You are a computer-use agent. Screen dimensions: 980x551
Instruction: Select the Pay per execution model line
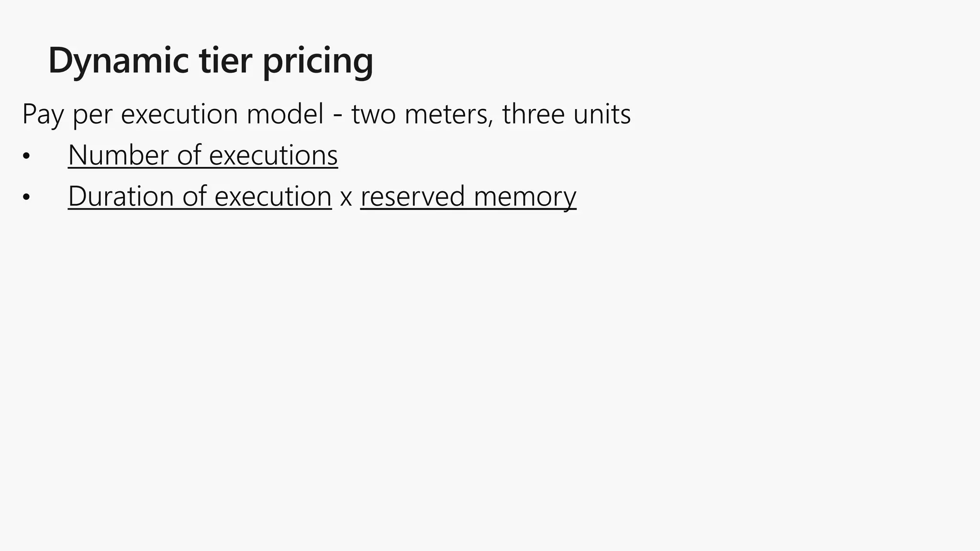pos(326,115)
